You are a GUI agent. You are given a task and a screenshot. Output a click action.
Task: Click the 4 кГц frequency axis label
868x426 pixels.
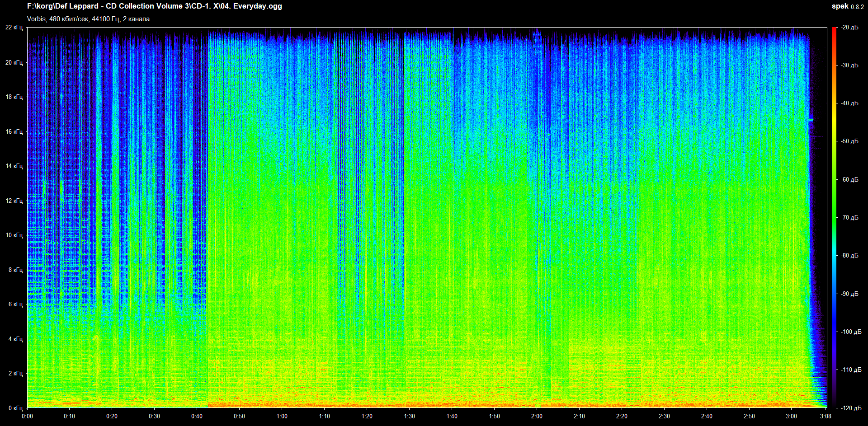15,339
